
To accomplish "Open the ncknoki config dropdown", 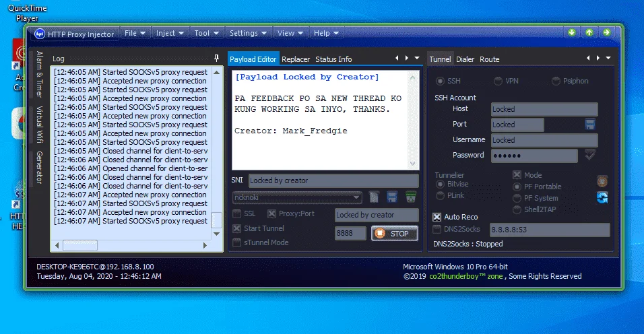I will click(297, 197).
